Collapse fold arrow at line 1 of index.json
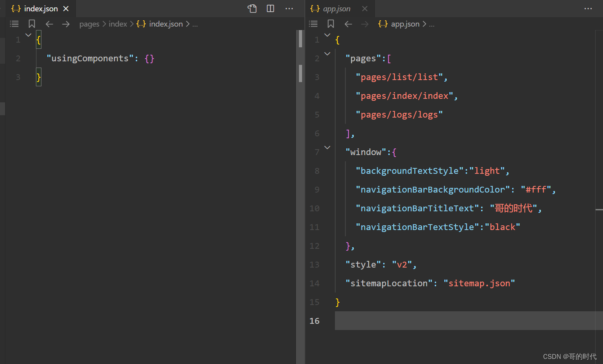Screen dimensions: 603x364 coord(28,35)
